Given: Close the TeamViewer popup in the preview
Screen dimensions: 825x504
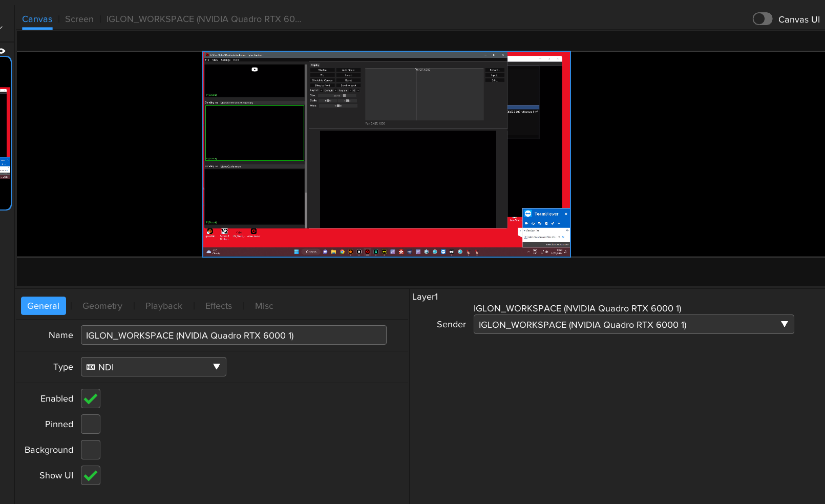Looking at the screenshot, I should 566,214.
